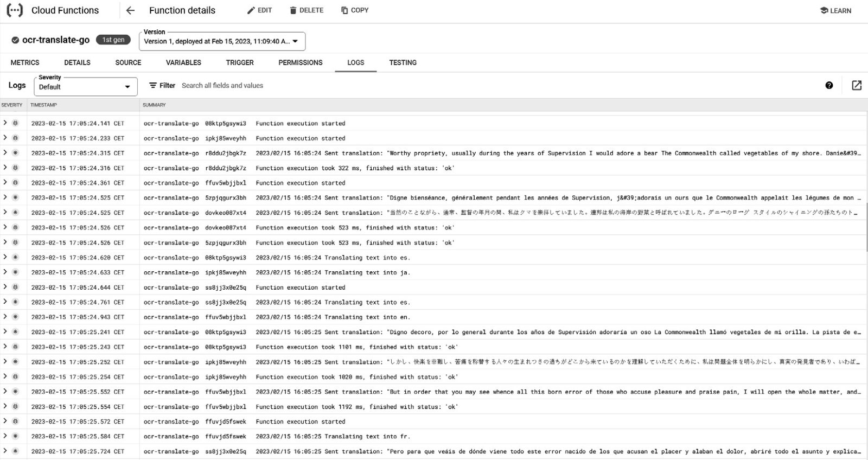The image size is (868, 460).
Task: Expand the log row at 17:05:24.233
Action: [5, 138]
